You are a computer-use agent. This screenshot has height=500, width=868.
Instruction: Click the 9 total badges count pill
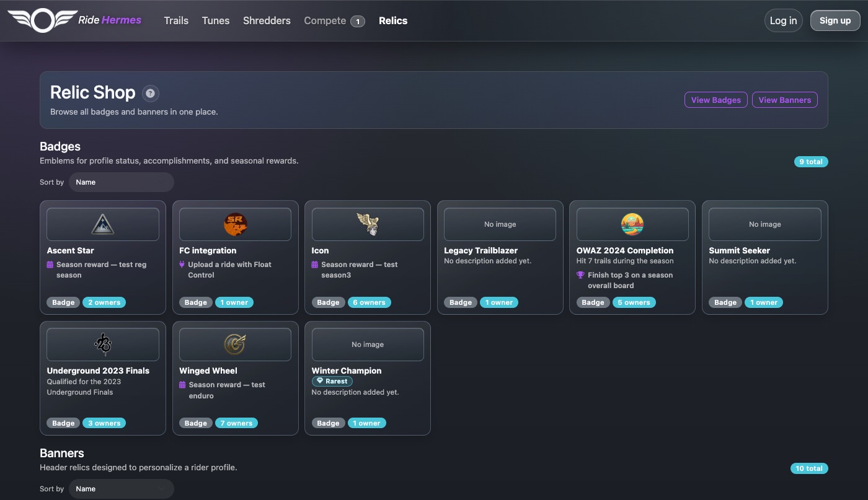[811, 162]
